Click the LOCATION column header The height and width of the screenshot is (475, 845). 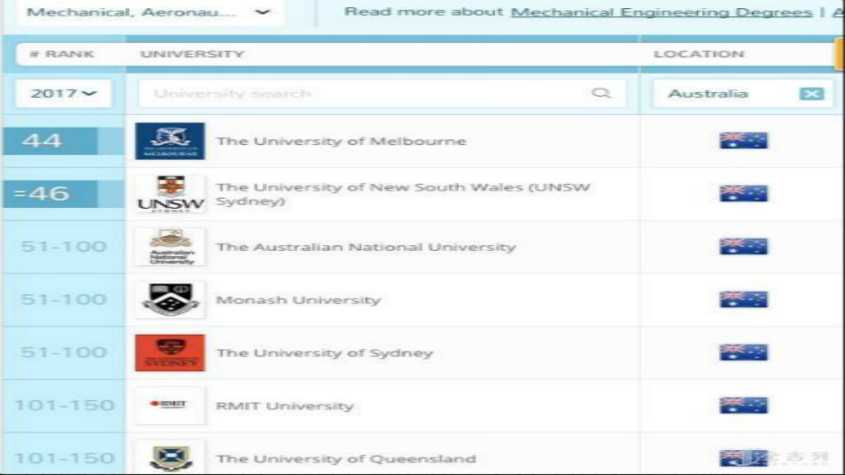coord(699,54)
